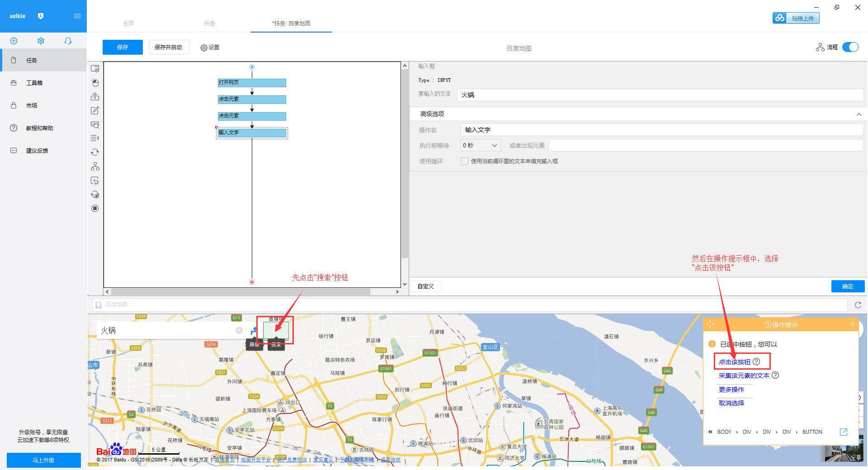Select the mouse hover tool icon
The width and height of the screenshot is (868, 470).
(95, 181)
